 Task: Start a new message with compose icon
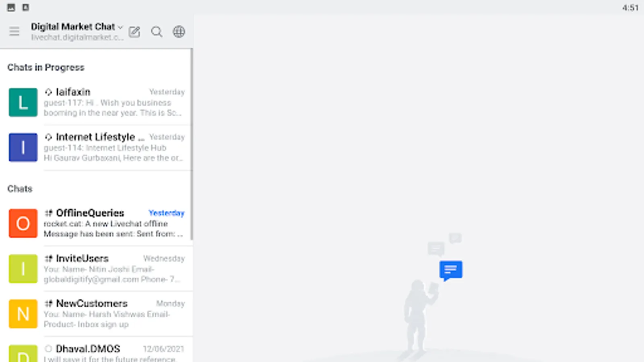pos(134,32)
